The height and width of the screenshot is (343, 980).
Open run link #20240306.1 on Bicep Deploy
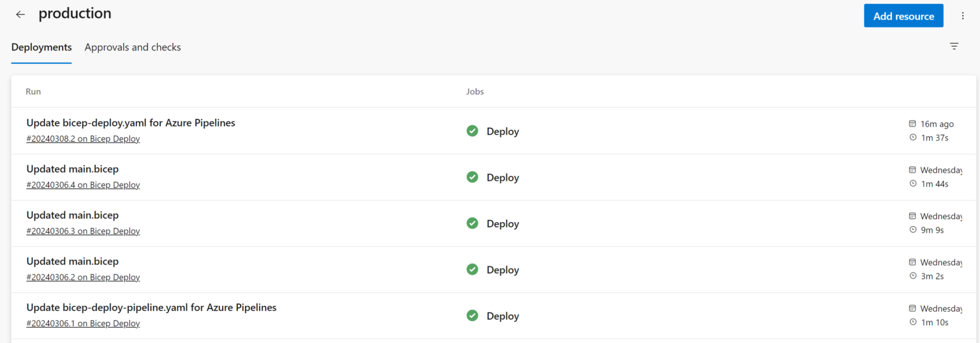click(83, 323)
